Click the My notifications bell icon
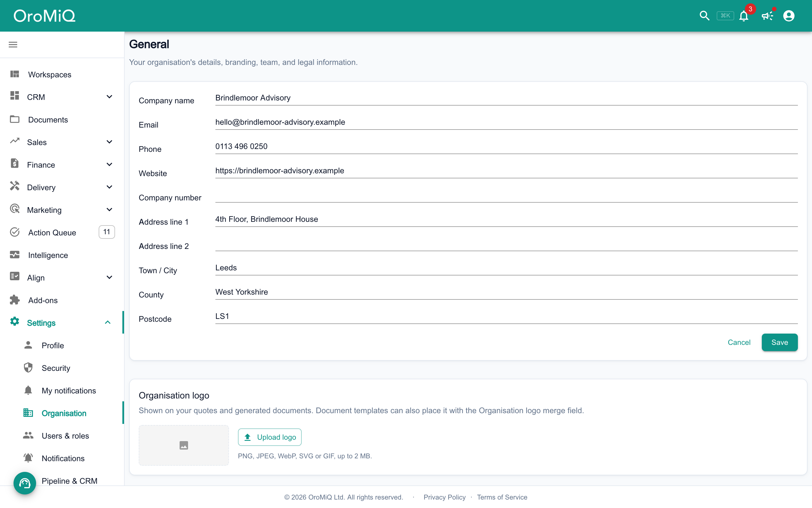 (28, 390)
